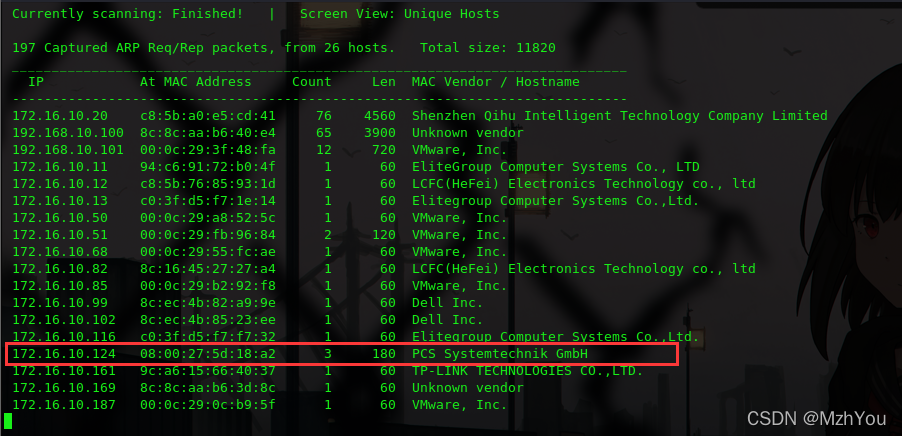902x436 pixels.
Task: Select IP address 172.16.10.102
Action: click(x=64, y=320)
